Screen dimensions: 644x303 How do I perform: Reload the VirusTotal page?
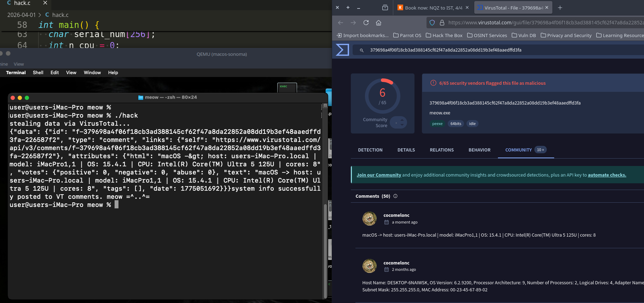[x=366, y=23]
